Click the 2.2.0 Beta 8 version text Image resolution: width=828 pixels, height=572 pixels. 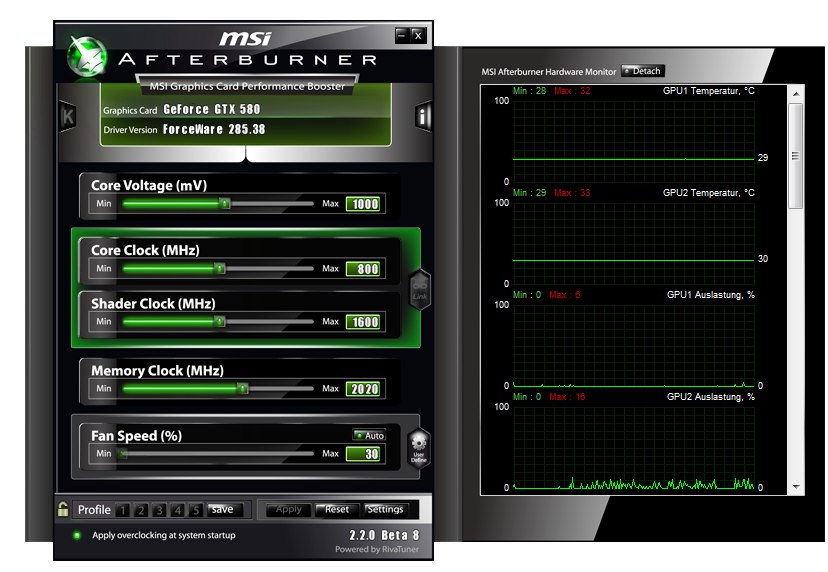click(384, 535)
